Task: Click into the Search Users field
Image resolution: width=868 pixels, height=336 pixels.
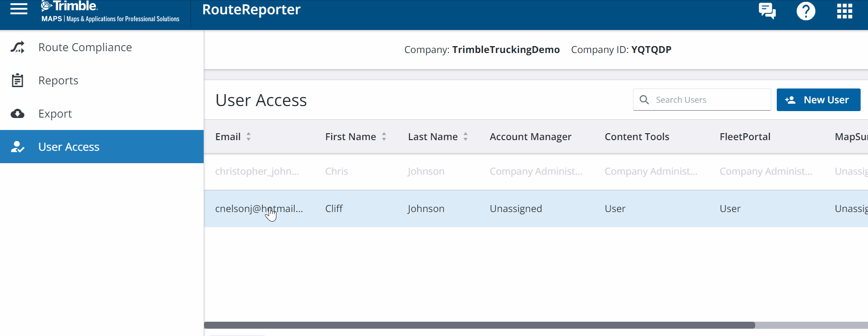Action: pos(710,100)
